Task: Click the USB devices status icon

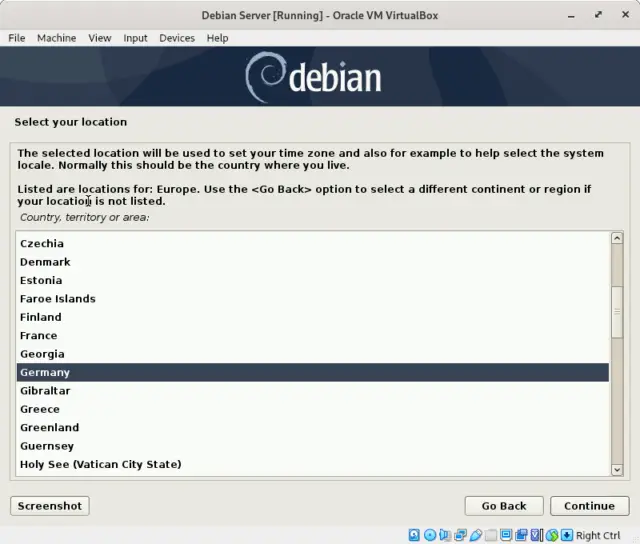Action: click(476, 535)
